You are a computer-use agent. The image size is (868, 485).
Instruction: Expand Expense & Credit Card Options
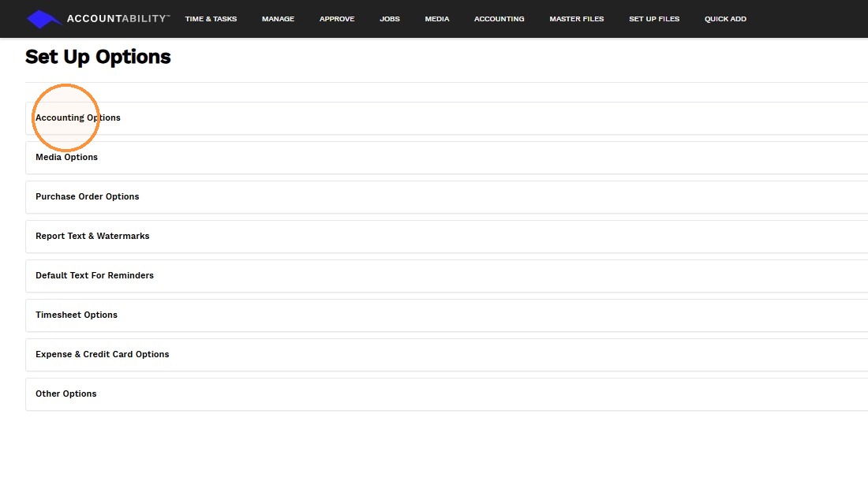click(447, 355)
